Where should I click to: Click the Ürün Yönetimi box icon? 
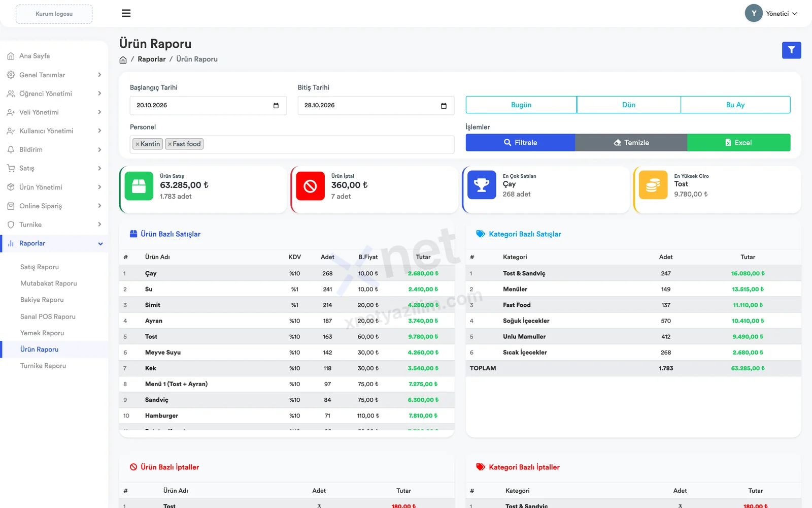(11, 187)
